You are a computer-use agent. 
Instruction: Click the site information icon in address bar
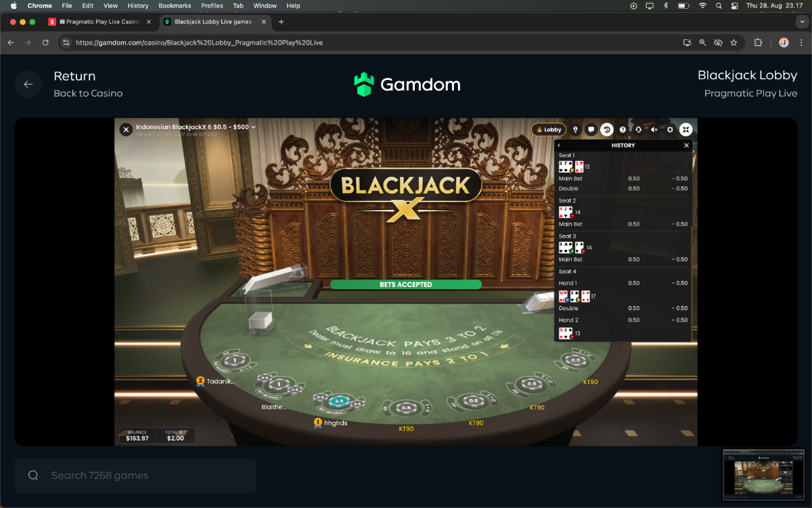point(66,42)
